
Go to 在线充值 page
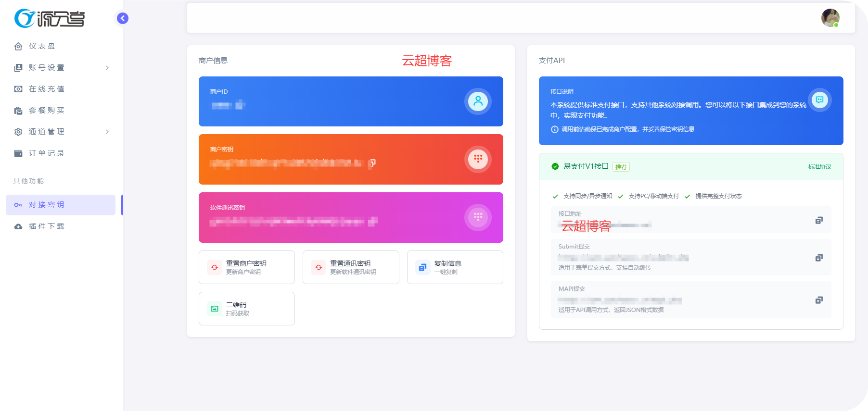(61, 89)
